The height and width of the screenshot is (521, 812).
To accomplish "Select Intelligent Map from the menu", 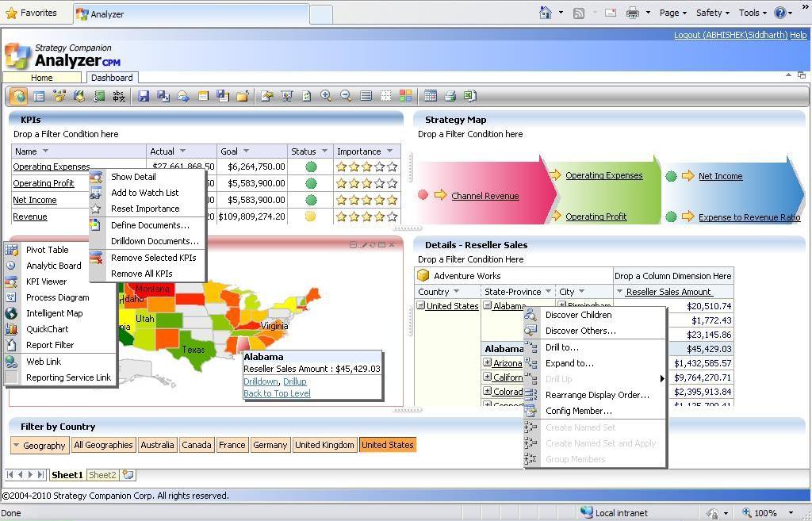I will (55, 312).
